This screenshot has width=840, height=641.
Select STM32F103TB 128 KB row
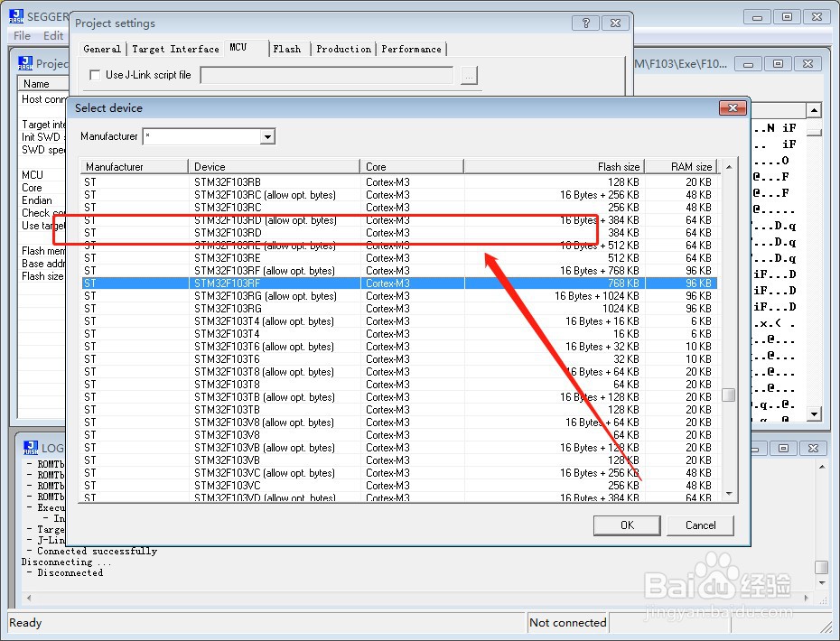pos(399,410)
